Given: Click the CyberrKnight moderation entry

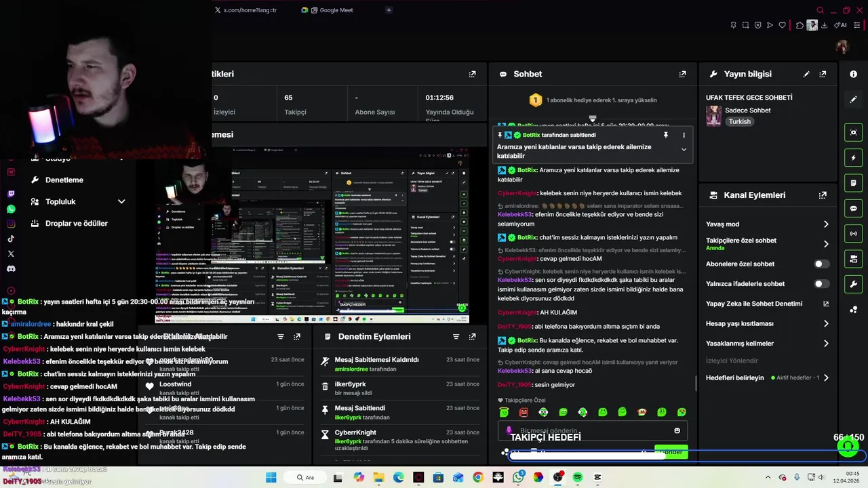Looking at the screenshot, I should coord(399,440).
